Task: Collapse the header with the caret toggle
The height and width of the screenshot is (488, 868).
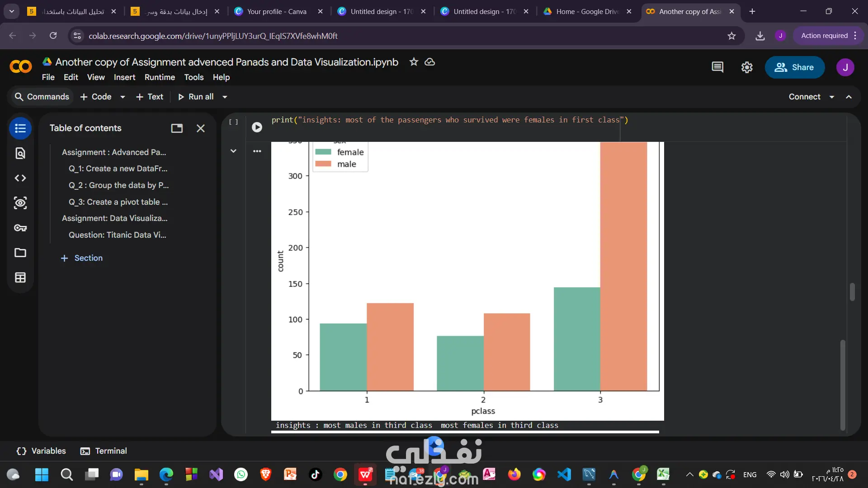Action: tap(849, 97)
